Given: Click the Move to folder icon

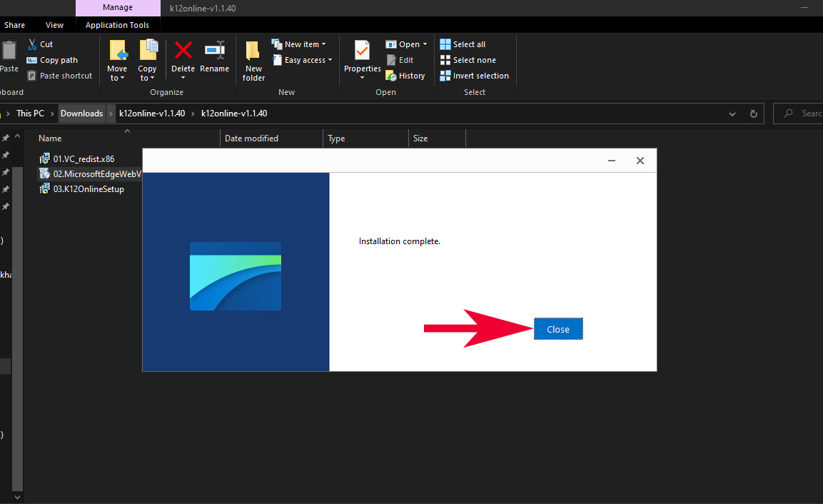Looking at the screenshot, I should [117, 51].
